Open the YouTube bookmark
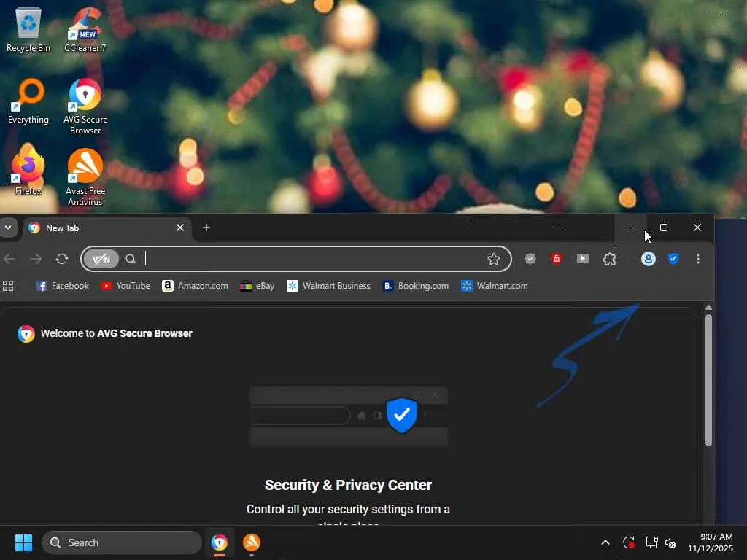Screen dimensions: 747x560 tap(125, 286)
